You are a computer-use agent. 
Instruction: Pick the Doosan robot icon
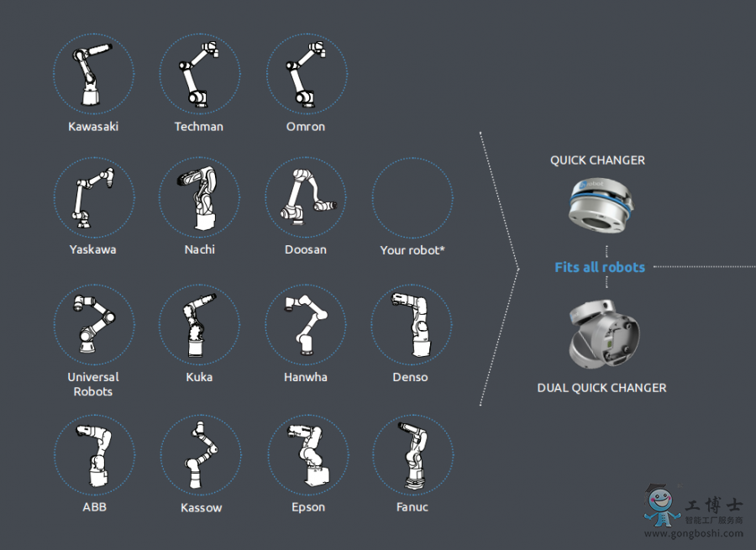pyautogui.click(x=305, y=197)
